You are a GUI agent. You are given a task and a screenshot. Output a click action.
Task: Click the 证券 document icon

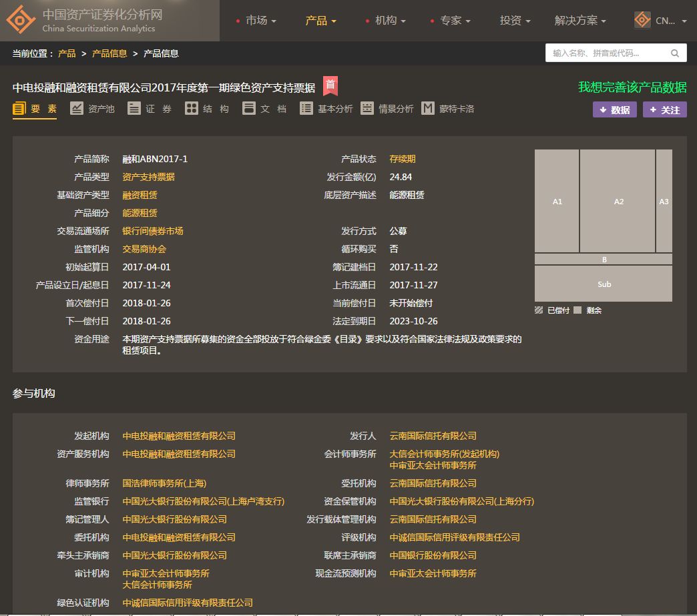(x=134, y=108)
